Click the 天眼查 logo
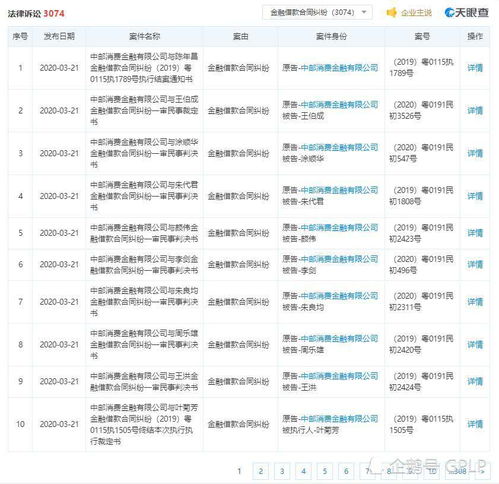499x484 pixels. (467, 13)
